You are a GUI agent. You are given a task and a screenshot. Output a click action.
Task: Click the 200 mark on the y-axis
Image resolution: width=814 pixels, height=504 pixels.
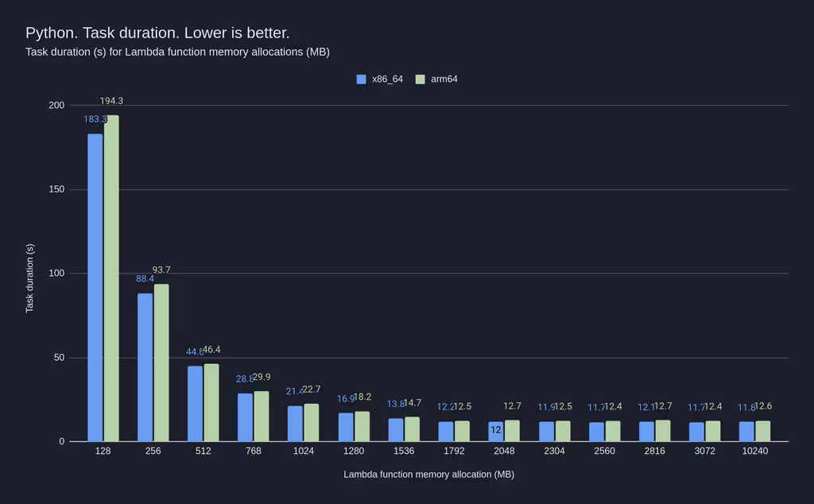click(55, 105)
